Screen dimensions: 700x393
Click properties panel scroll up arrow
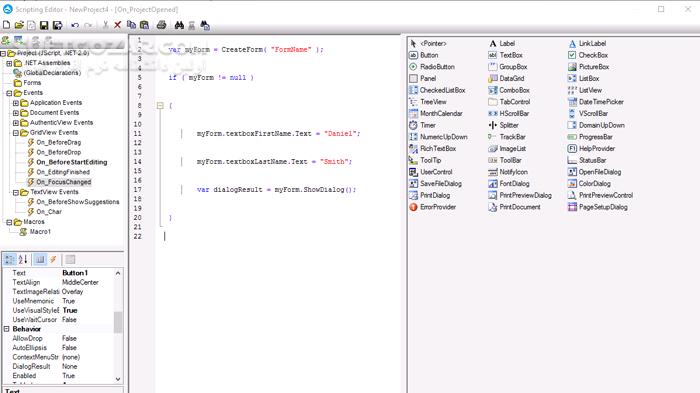[x=118, y=273]
